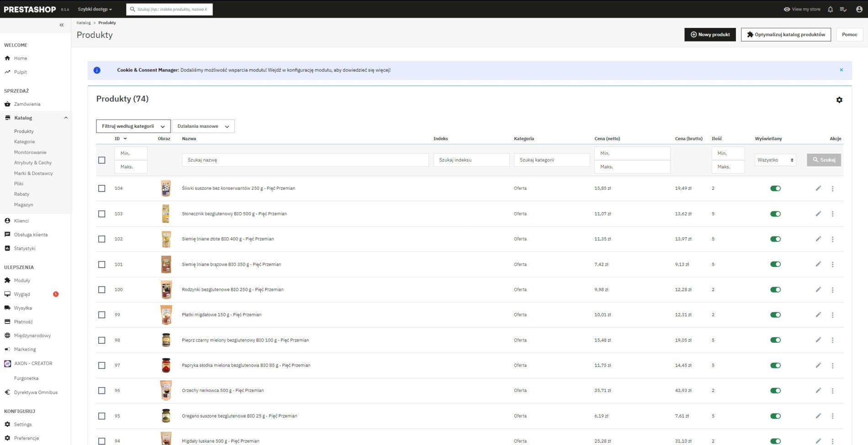This screenshot has height=445, width=868.
Task: Disable display toggle for Śliwki suszone
Action: (775, 188)
